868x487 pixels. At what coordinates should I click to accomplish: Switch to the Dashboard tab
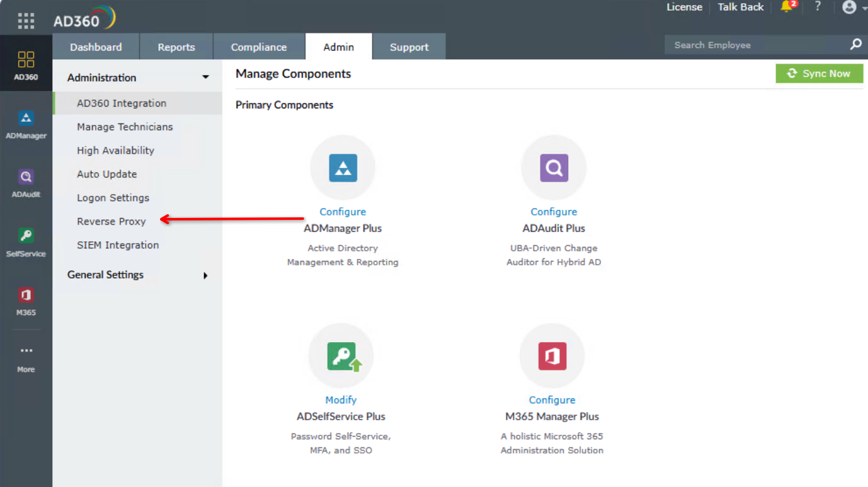click(96, 47)
